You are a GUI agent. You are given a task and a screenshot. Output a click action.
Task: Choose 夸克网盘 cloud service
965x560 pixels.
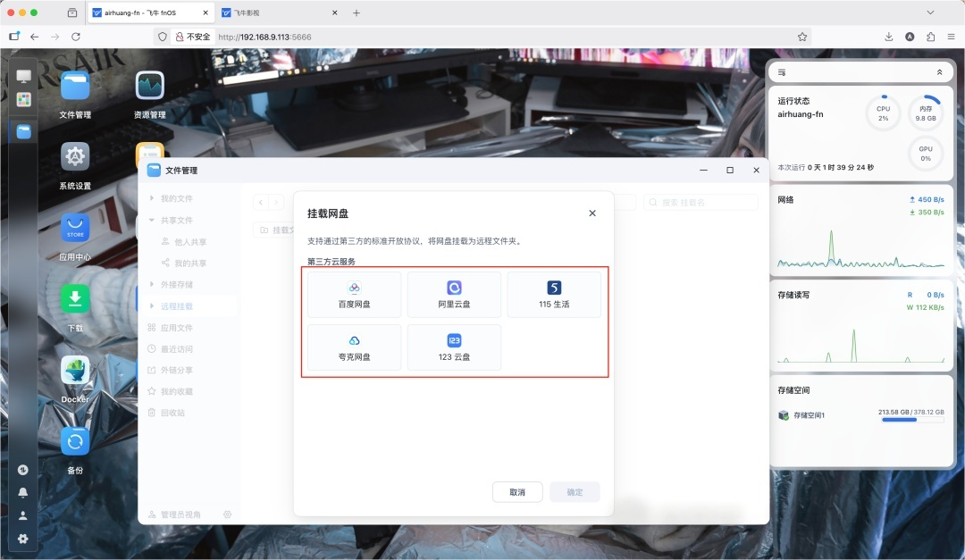click(x=355, y=347)
